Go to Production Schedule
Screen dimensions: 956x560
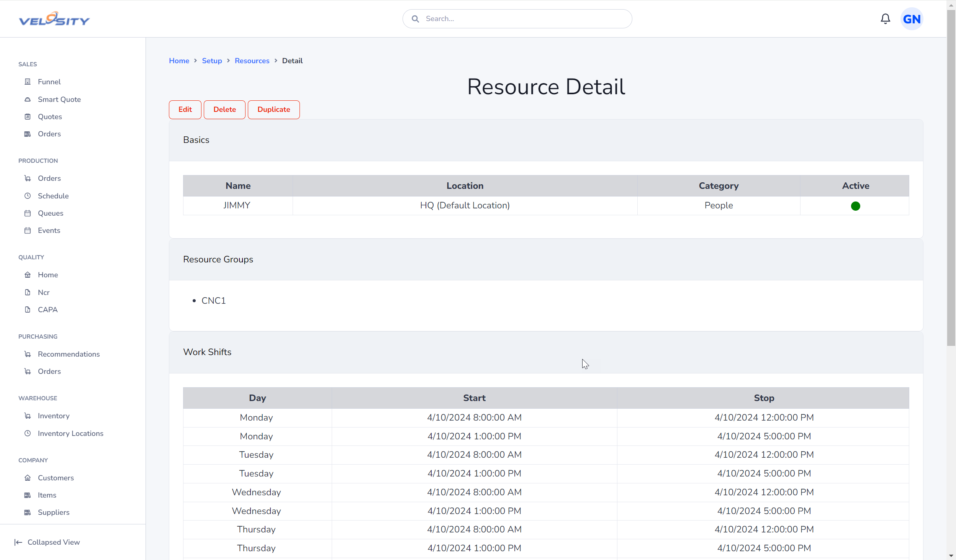[x=53, y=196]
